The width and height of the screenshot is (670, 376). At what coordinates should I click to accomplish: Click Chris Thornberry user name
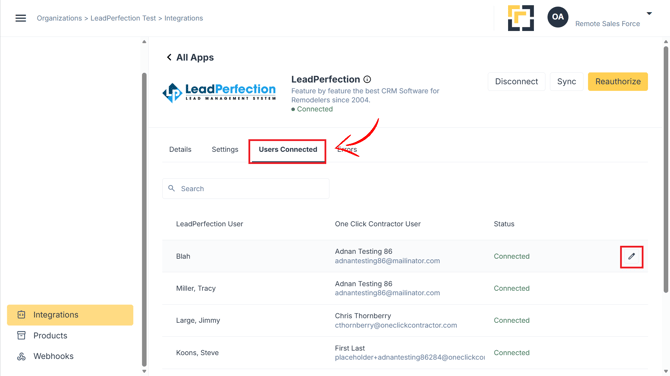pos(363,316)
